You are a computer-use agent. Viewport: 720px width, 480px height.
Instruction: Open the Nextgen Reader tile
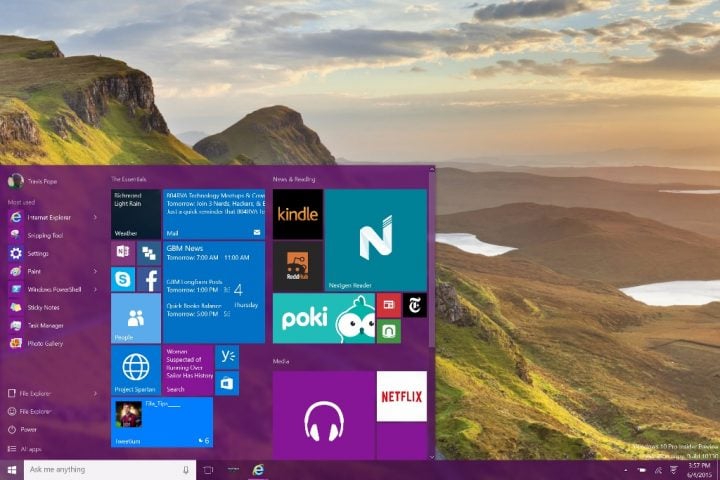click(x=376, y=240)
